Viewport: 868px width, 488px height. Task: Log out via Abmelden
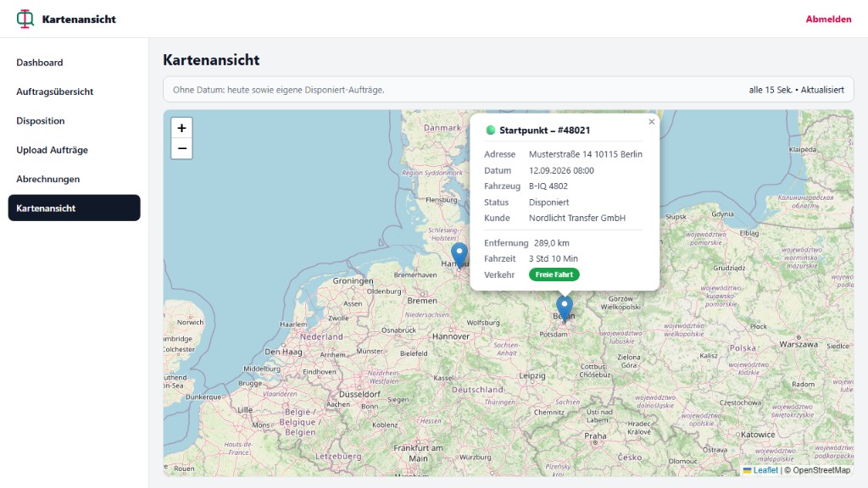coord(828,19)
